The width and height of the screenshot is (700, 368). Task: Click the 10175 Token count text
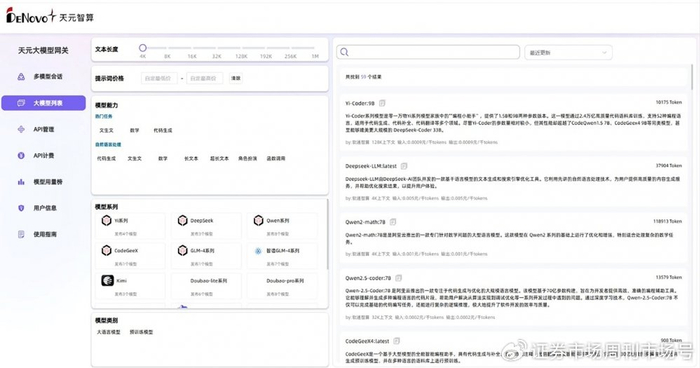[x=669, y=102]
